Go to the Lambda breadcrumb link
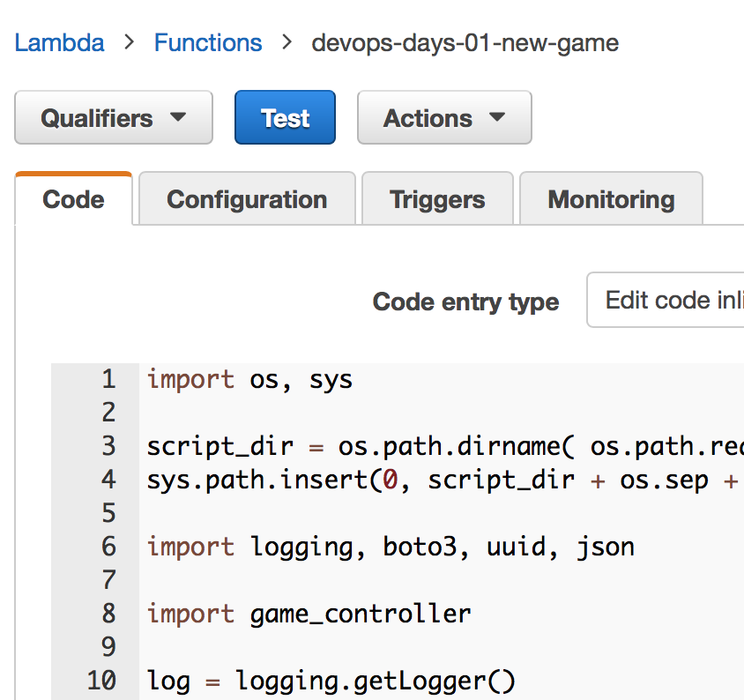 coord(59,42)
